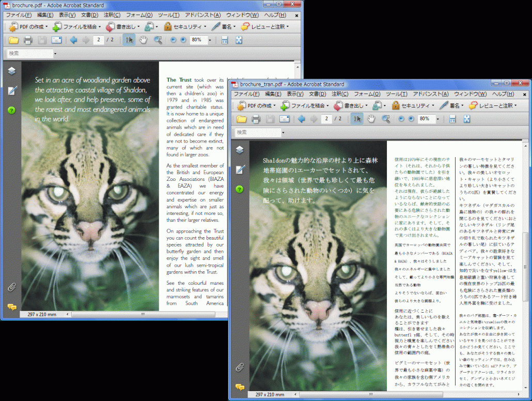Expand the 検索 search options arrow in brochure.pdf

point(55,53)
